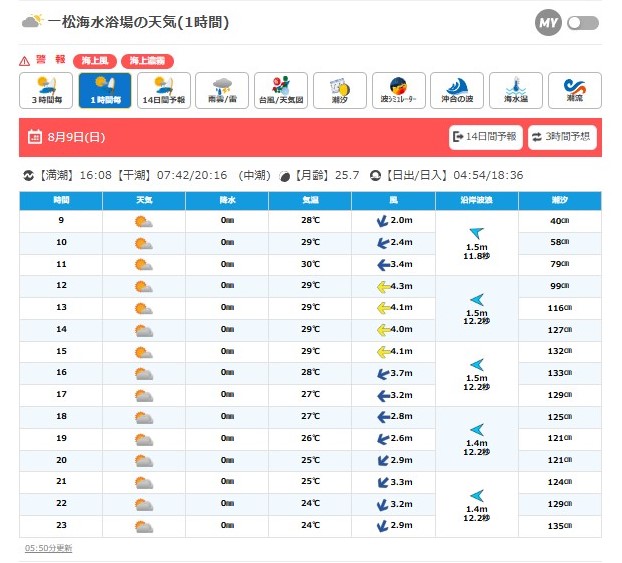Click the 133cm tide value

pyautogui.click(x=560, y=373)
